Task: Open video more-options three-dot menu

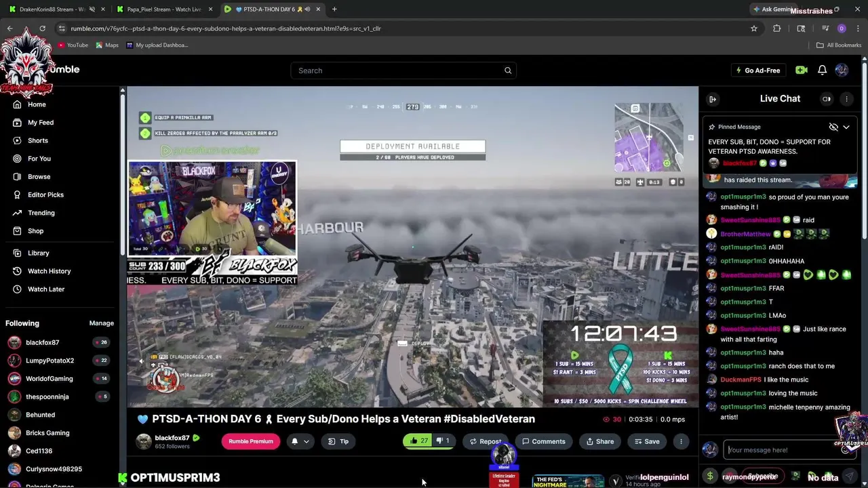Action: [x=681, y=441]
